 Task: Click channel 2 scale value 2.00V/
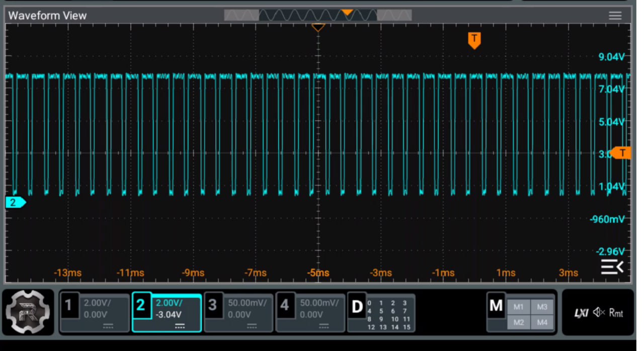pos(169,303)
